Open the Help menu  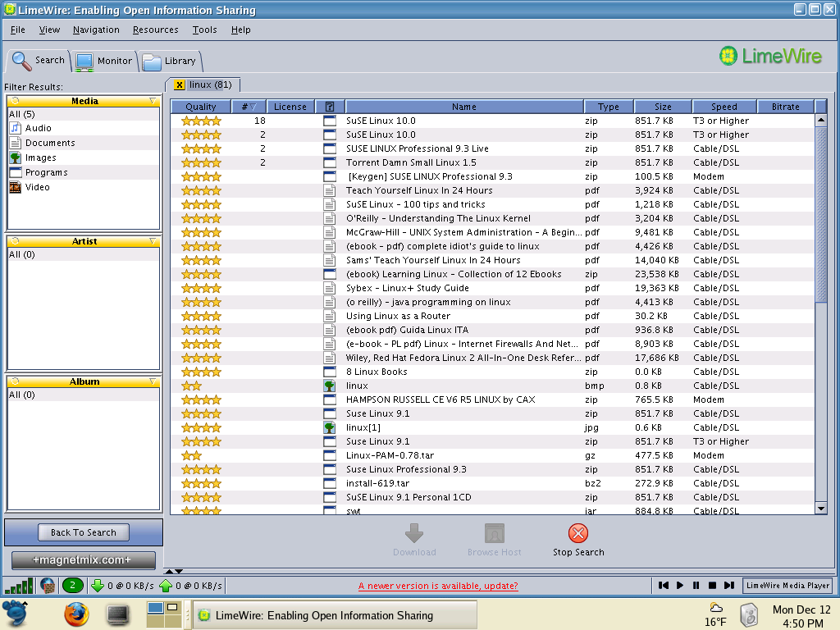click(x=240, y=30)
